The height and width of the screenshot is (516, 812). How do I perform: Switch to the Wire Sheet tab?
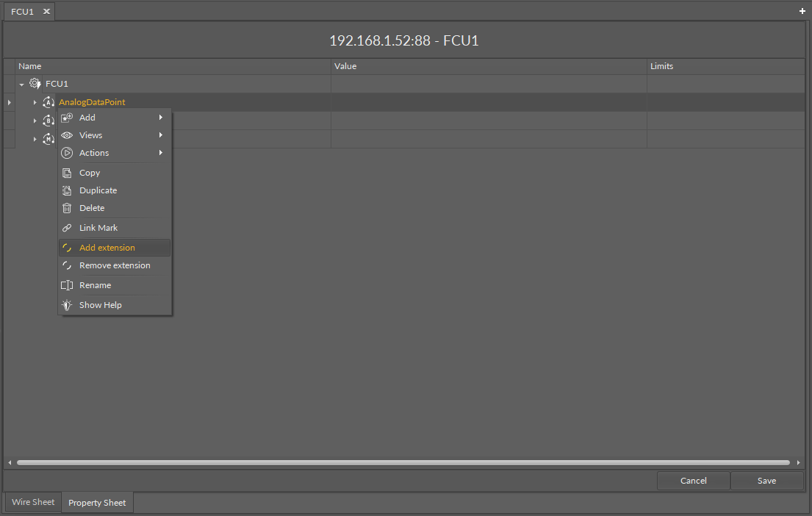32,502
